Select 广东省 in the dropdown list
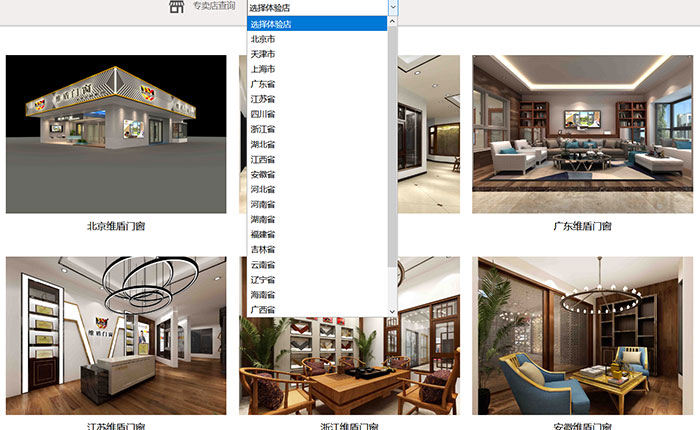This screenshot has height=430, width=700. tap(263, 84)
